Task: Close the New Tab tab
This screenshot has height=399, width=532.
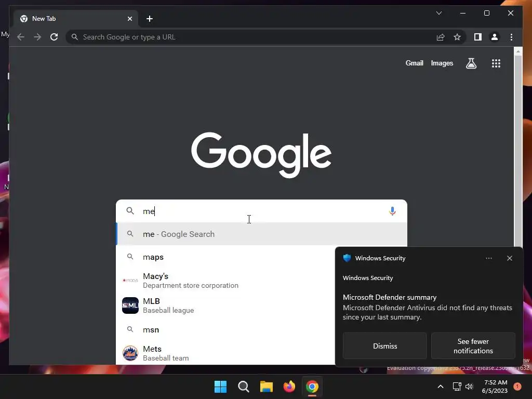Action: point(129,19)
